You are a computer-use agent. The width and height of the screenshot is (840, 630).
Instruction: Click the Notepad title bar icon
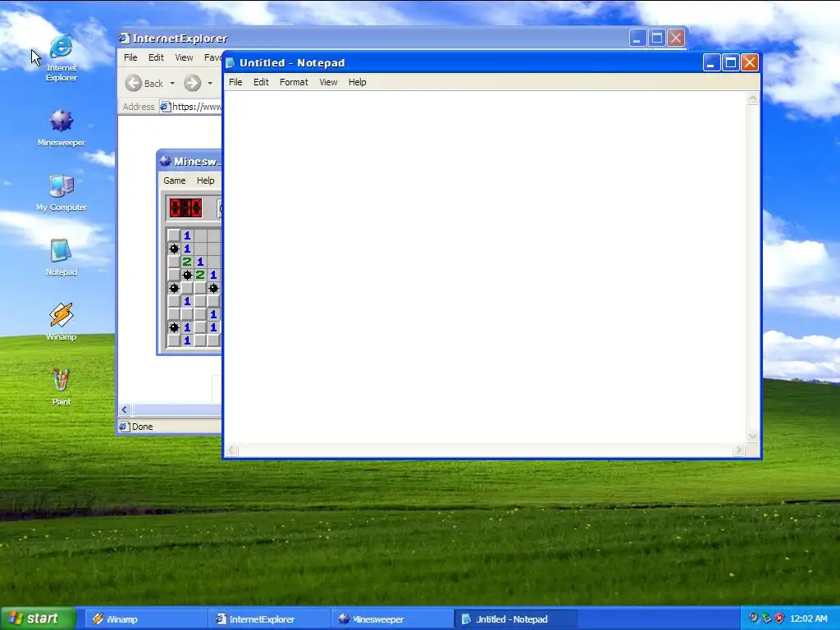tap(231, 62)
